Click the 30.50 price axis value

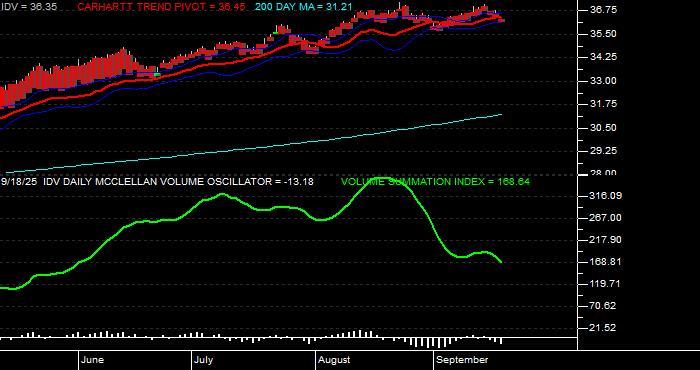click(604, 128)
